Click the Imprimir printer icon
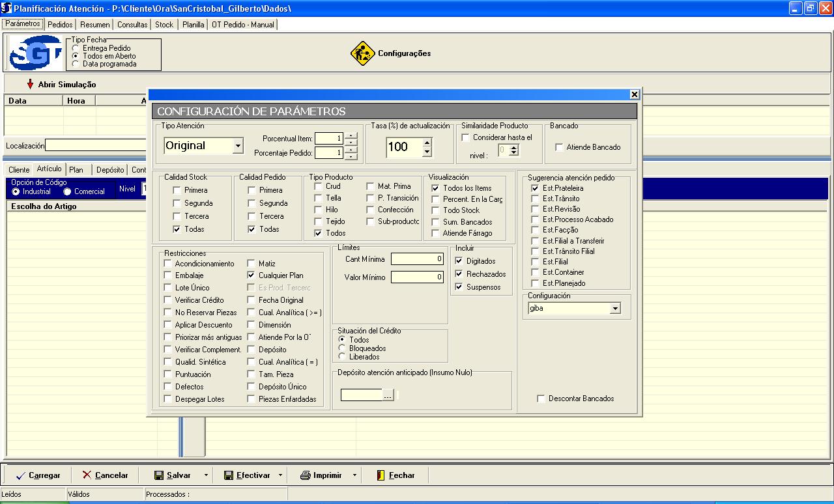Screen dimensions: 834x504 [305, 475]
